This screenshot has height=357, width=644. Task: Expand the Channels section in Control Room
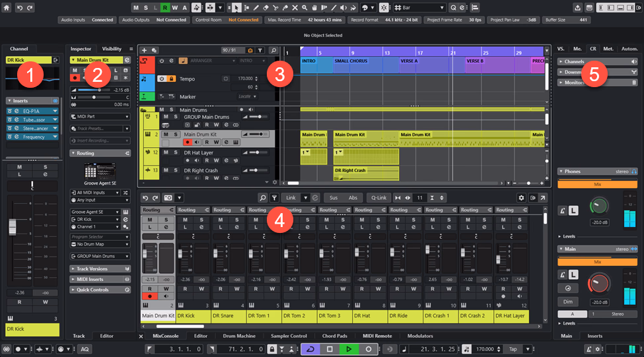tap(598, 61)
